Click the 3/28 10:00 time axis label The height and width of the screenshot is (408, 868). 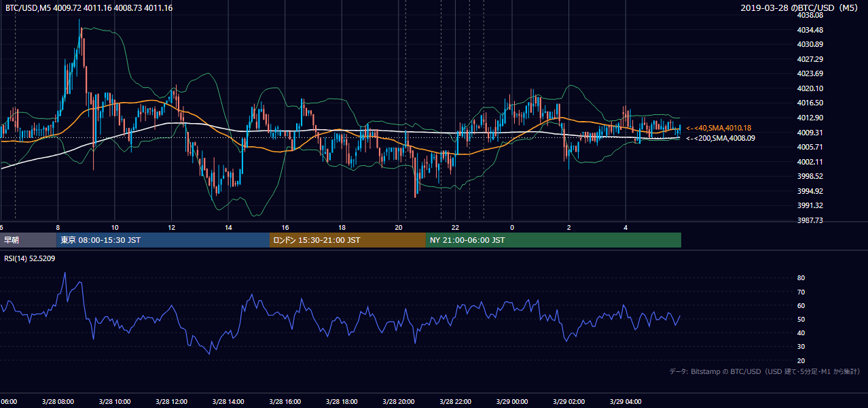coord(115,402)
